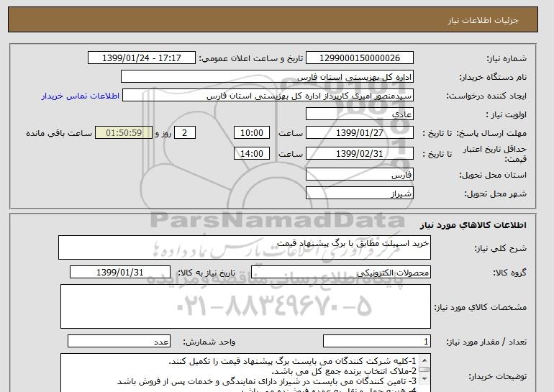Select the buyer organization name field

pos(267,77)
